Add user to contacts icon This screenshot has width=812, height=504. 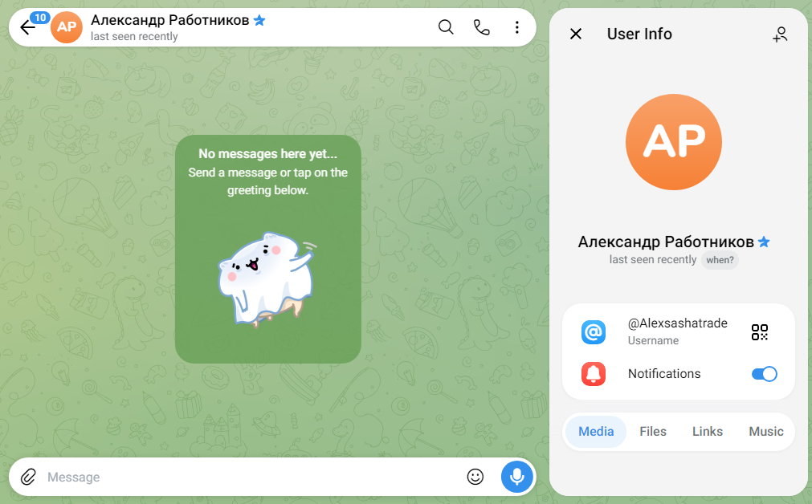point(780,35)
